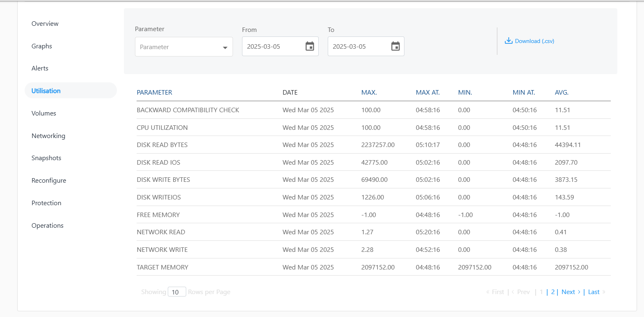This screenshot has width=644, height=317.
Task: Open the From date calendar icon
Action: pos(310,46)
